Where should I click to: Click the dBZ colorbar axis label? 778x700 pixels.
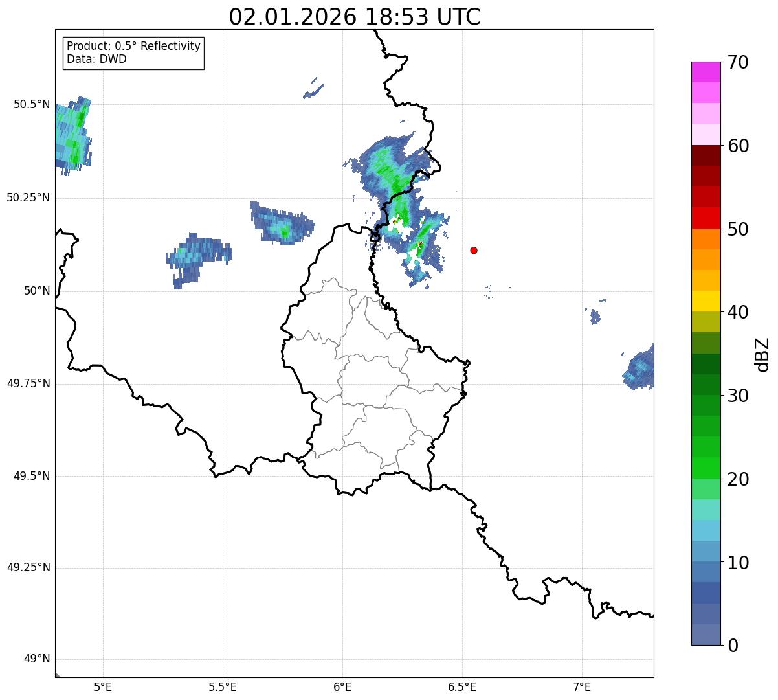762,354
